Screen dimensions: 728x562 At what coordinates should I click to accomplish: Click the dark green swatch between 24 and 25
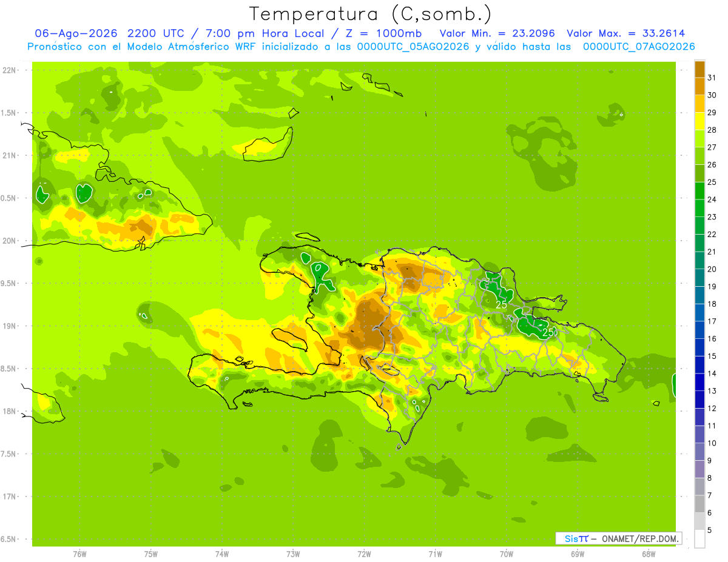point(699,191)
